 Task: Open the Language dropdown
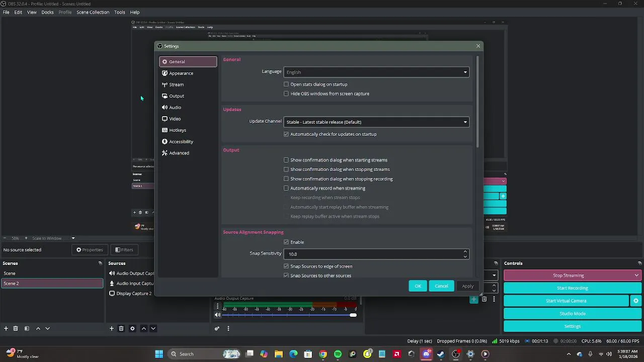click(376, 72)
